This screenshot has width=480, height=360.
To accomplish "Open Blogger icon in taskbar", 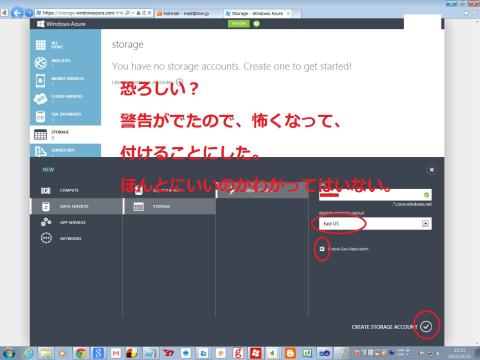I will (x=290, y=353).
